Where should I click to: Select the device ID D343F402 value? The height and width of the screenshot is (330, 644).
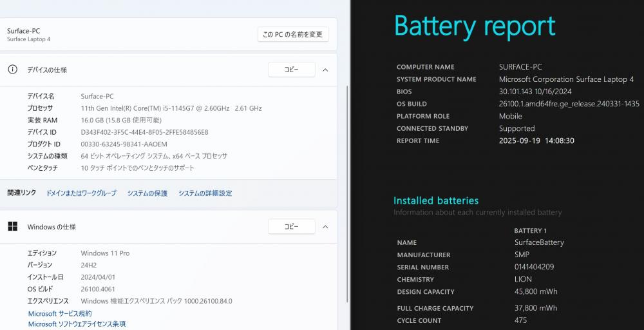144,132
